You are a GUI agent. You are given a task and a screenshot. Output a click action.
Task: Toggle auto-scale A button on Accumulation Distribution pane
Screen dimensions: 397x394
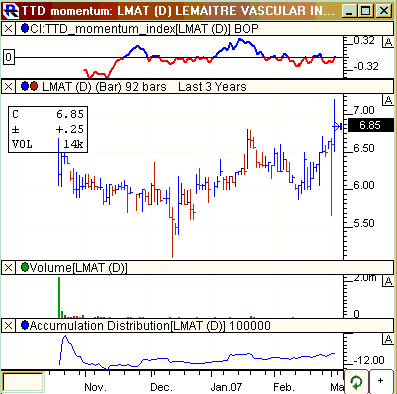click(x=388, y=339)
